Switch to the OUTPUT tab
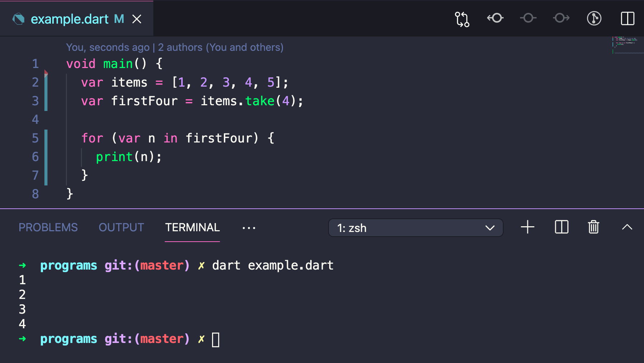The height and width of the screenshot is (363, 644). (x=121, y=227)
